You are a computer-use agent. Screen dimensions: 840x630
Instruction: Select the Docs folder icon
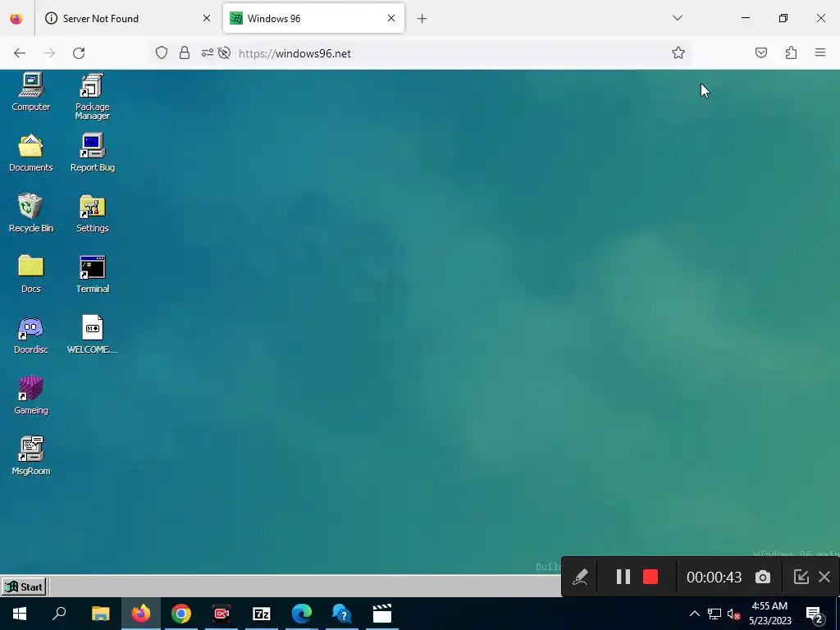pos(30,274)
